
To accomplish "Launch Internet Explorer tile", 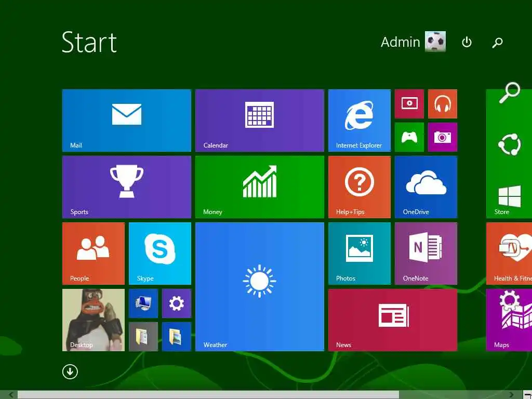I will pos(360,121).
